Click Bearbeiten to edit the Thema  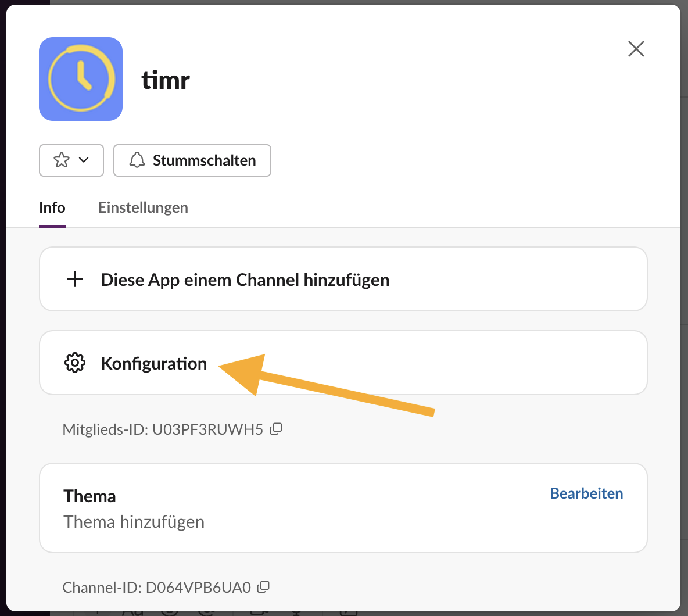(x=586, y=493)
